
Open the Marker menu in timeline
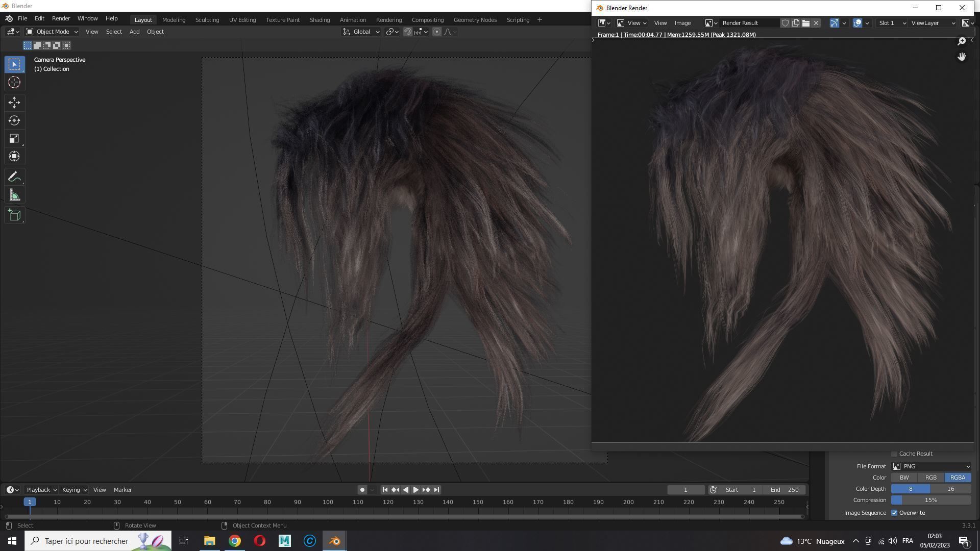point(122,490)
